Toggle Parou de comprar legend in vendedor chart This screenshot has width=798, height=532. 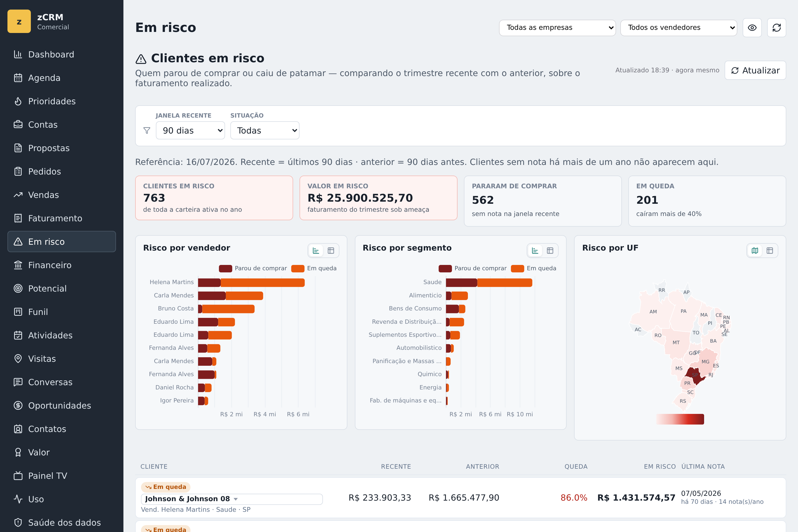(x=253, y=268)
